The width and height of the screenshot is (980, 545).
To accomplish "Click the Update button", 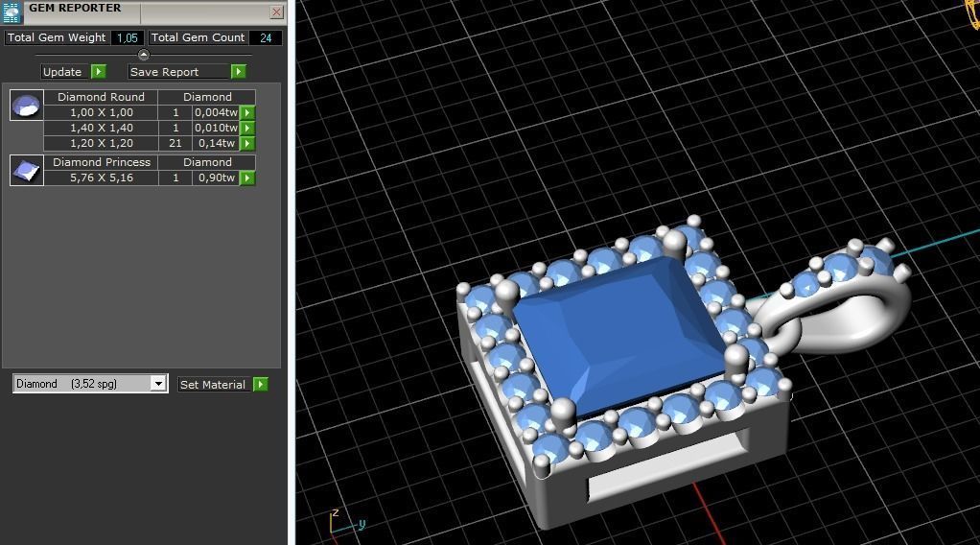I will (65, 72).
